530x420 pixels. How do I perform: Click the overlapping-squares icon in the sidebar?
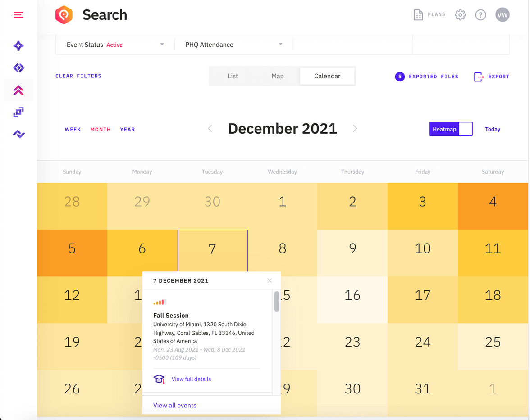pos(18,112)
